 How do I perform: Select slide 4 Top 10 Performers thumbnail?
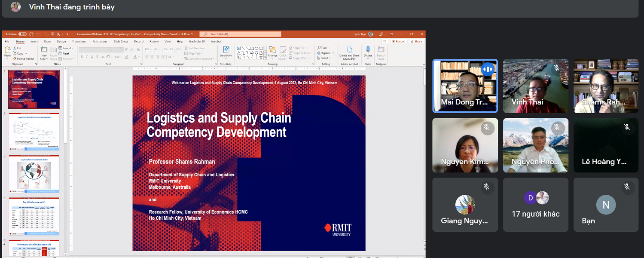pyautogui.click(x=34, y=216)
